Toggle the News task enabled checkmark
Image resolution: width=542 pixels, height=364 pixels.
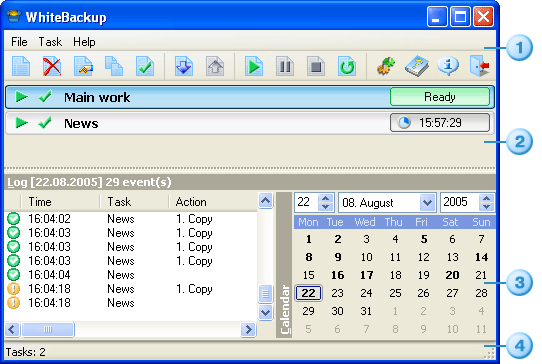(x=45, y=122)
